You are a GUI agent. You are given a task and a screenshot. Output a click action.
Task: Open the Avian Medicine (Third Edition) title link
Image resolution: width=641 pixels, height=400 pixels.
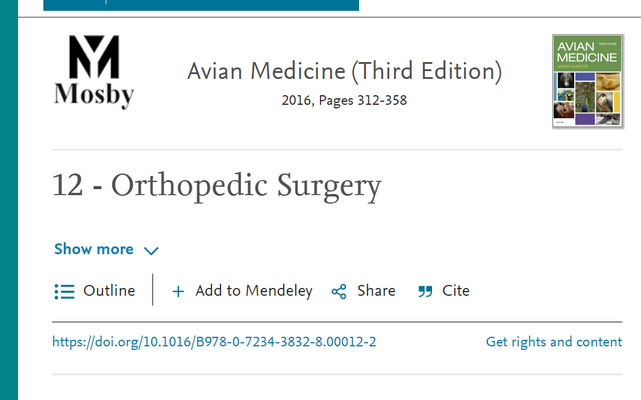coord(344,71)
